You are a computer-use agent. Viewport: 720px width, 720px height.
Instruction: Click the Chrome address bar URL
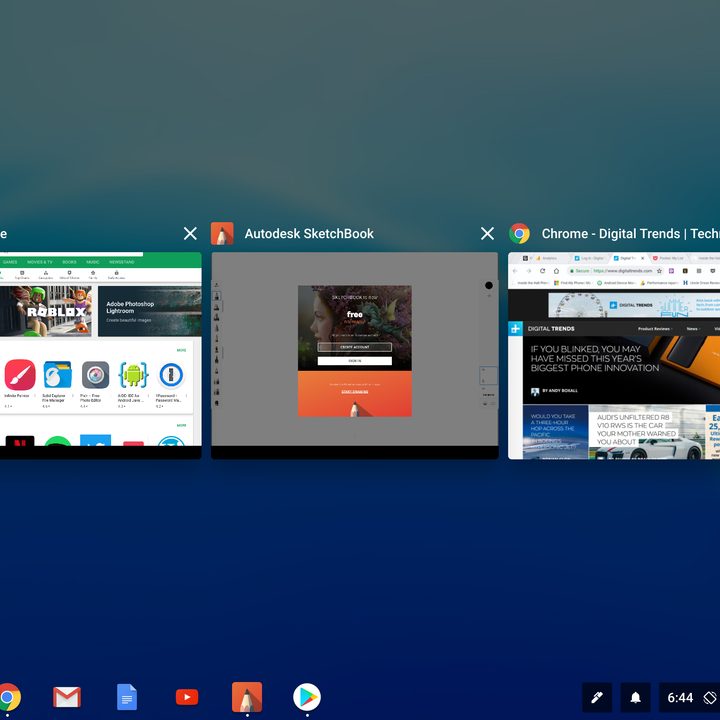click(x=623, y=271)
